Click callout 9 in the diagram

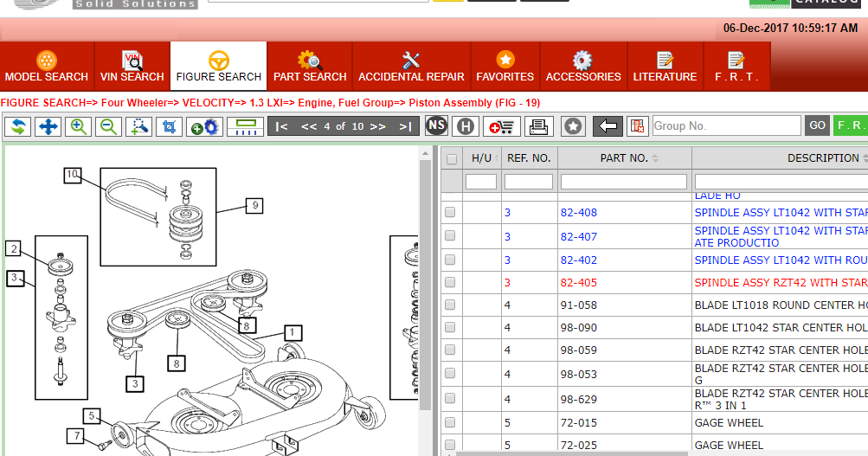point(254,206)
